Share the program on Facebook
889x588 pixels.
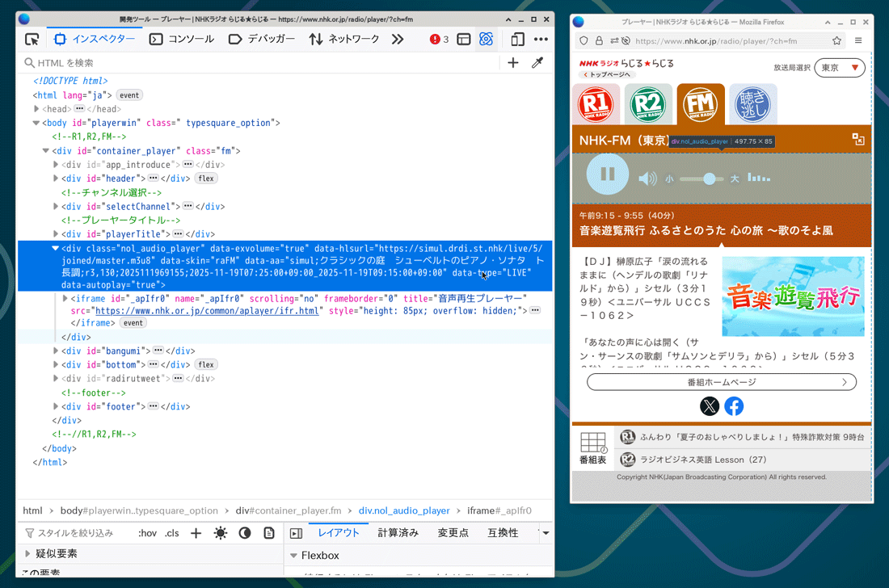tap(734, 406)
